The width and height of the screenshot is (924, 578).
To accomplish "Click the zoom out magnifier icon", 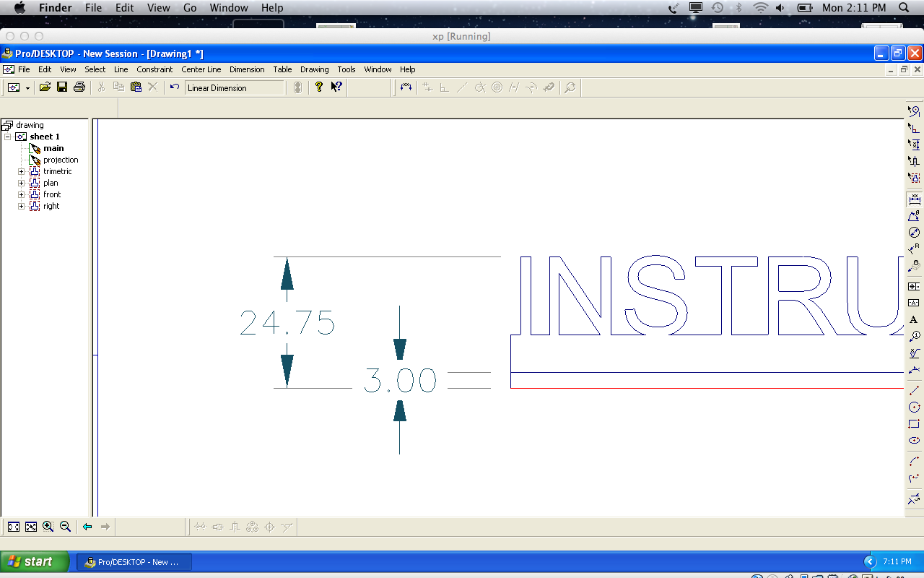I will click(66, 527).
